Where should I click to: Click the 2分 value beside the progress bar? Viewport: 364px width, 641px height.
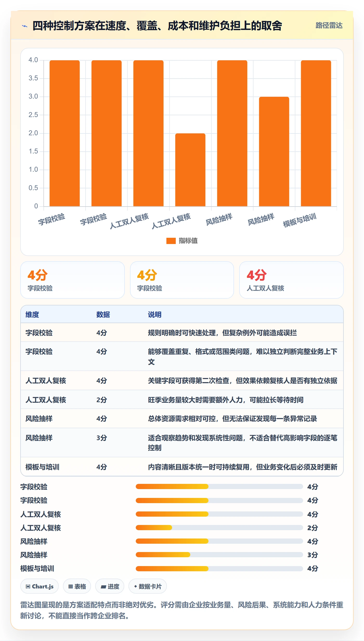pyautogui.click(x=313, y=528)
